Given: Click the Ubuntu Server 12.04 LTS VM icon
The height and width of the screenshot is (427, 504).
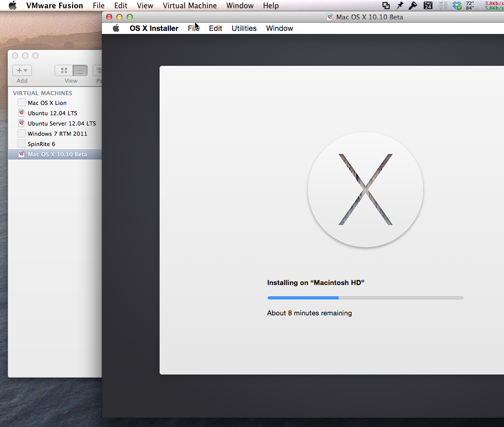Looking at the screenshot, I should (x=22, y=123).
